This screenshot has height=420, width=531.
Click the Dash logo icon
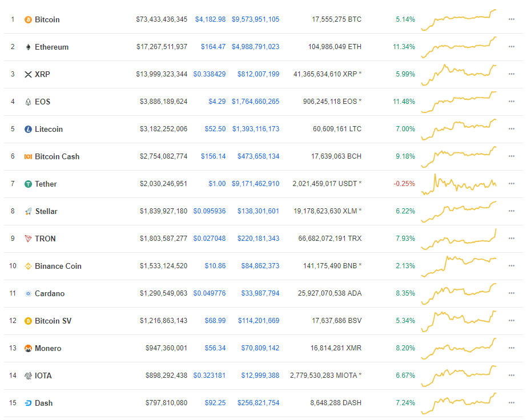(x=28, y=403)
